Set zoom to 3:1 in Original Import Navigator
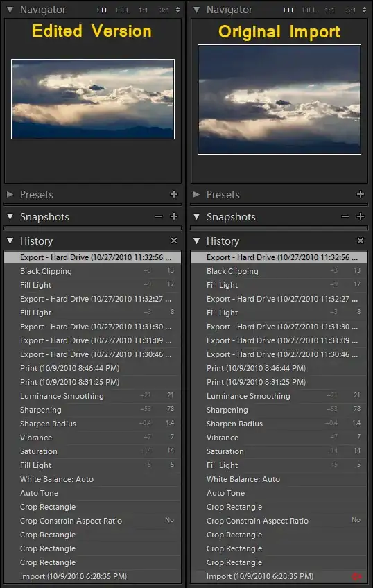Screen dimensions: 373x588 point(351,10)
